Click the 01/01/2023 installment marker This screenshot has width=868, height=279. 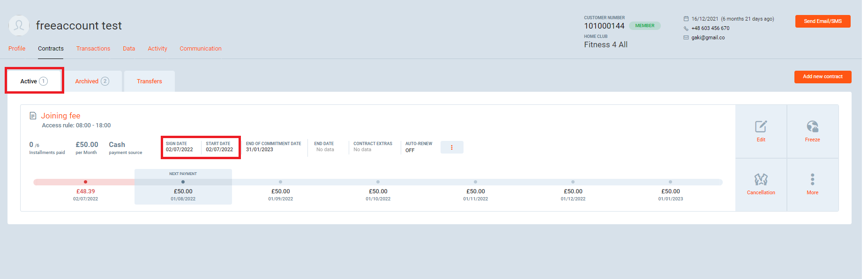(670, 182)
